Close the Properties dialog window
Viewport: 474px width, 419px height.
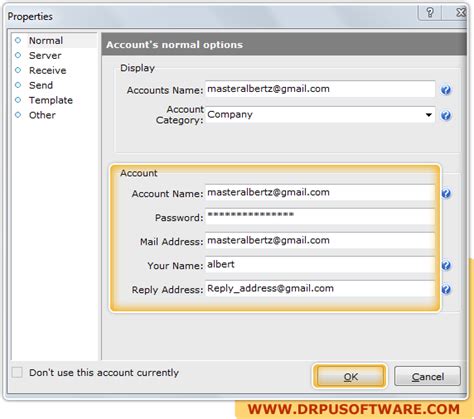pos(461,13)
